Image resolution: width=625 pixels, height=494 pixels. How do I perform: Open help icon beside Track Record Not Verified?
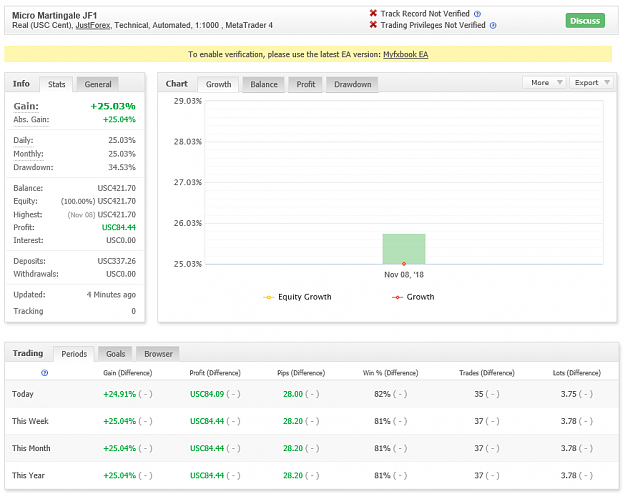[x=477, y=14]
